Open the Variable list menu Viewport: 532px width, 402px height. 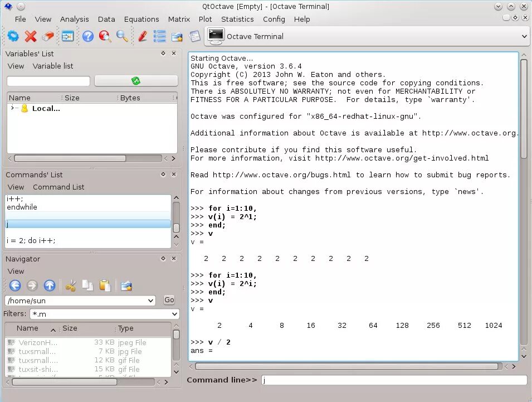[53, 66]
